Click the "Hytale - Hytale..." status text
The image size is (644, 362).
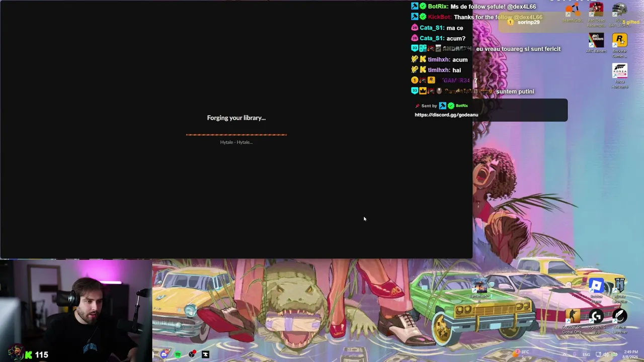[236, 142]
